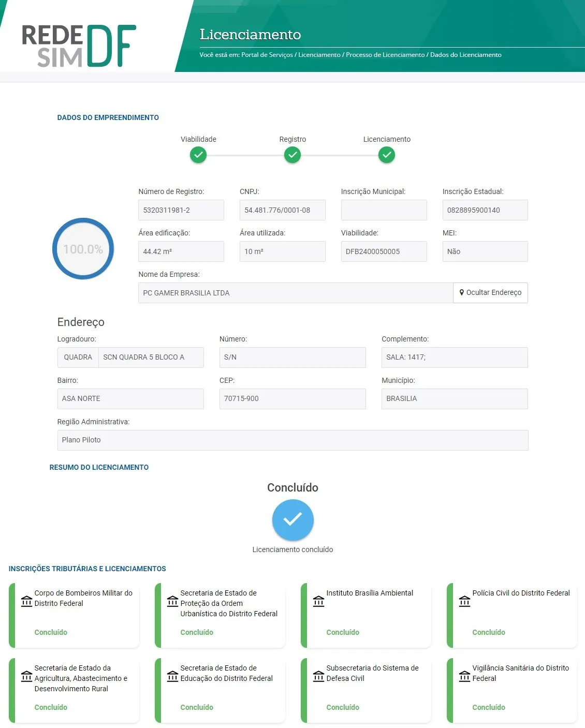Click the 100.0% circular progress indicator
Image resolution: width=585 pixels, height=728 pixels.
point(83,249)
